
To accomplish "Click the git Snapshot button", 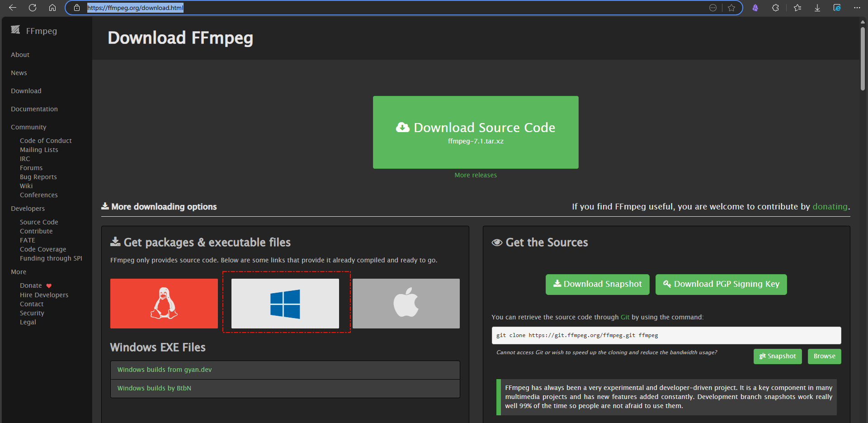I will (778, 356).
